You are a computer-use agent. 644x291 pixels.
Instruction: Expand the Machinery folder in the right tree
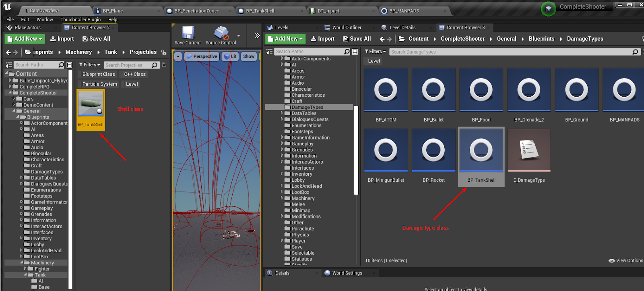tap(282, 198)
